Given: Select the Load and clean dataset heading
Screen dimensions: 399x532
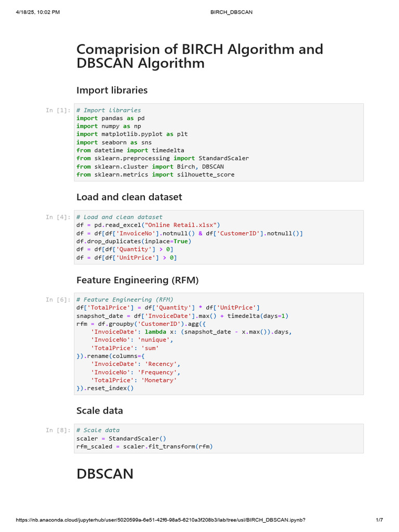Looking at the screenshot, I should tap(129, 197).
